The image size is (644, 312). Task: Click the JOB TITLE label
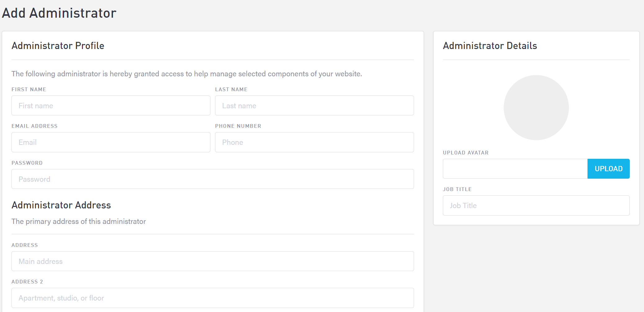point(457,189)
